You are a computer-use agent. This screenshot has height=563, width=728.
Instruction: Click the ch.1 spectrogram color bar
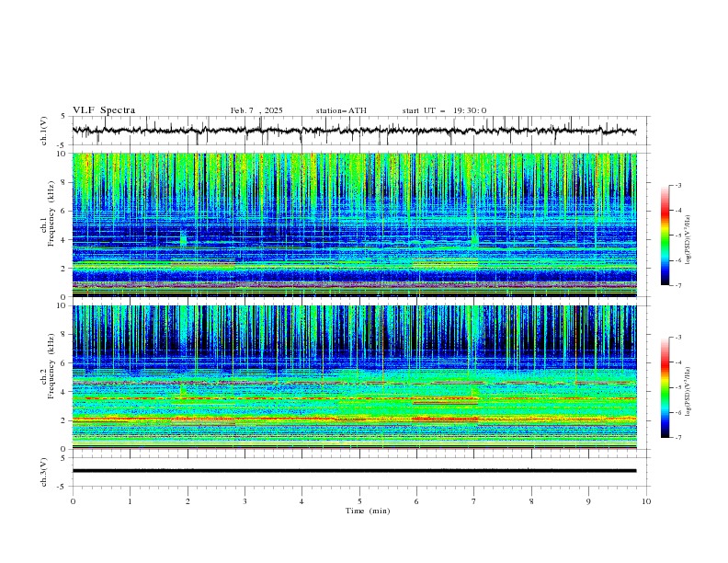coord(665,235)
